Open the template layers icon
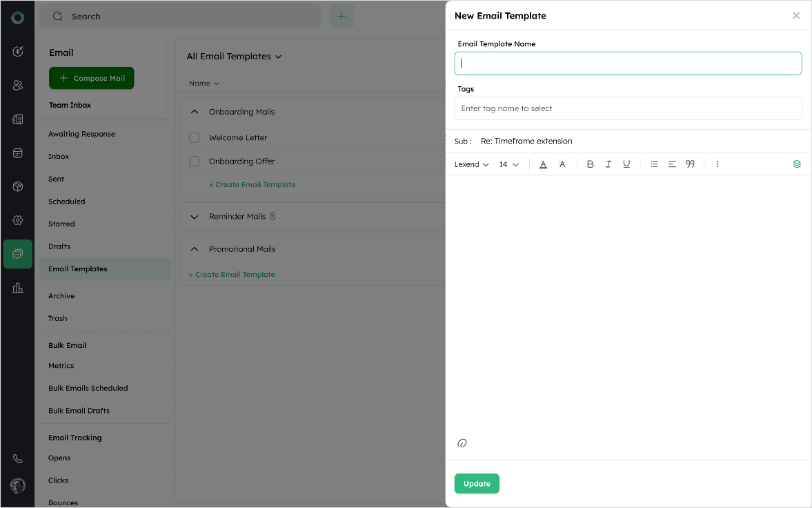Screen dimensions: 812x508 point(797,164)
